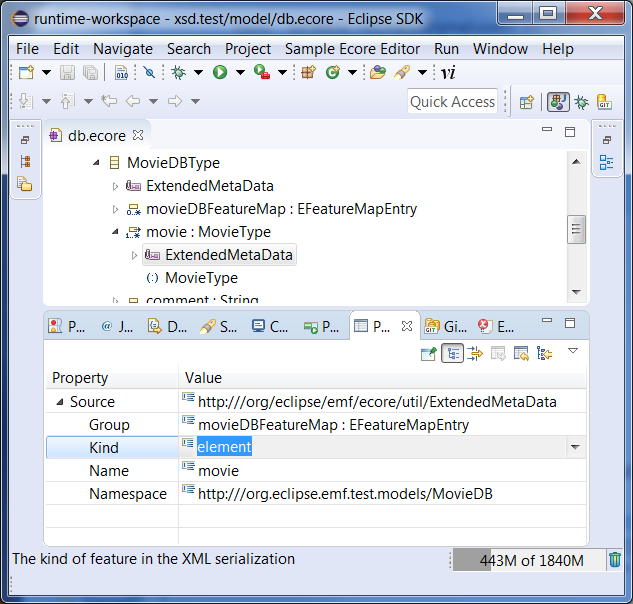Toggle Show Categories in Properties view

[453, 354]
